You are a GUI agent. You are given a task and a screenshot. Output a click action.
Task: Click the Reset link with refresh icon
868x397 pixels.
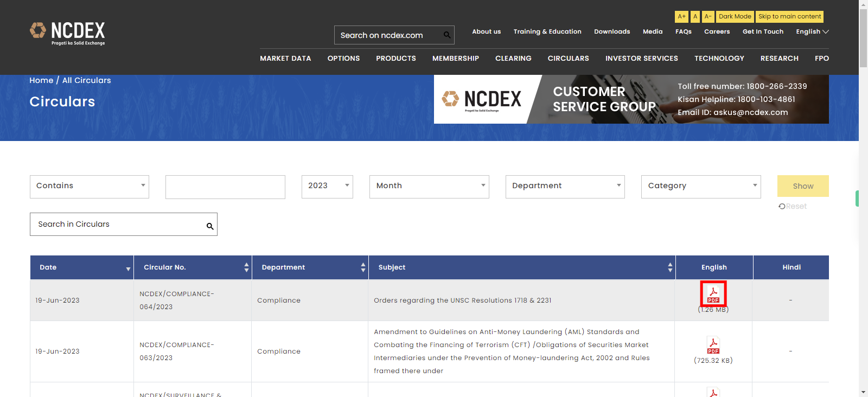click(x=793, y=206)
